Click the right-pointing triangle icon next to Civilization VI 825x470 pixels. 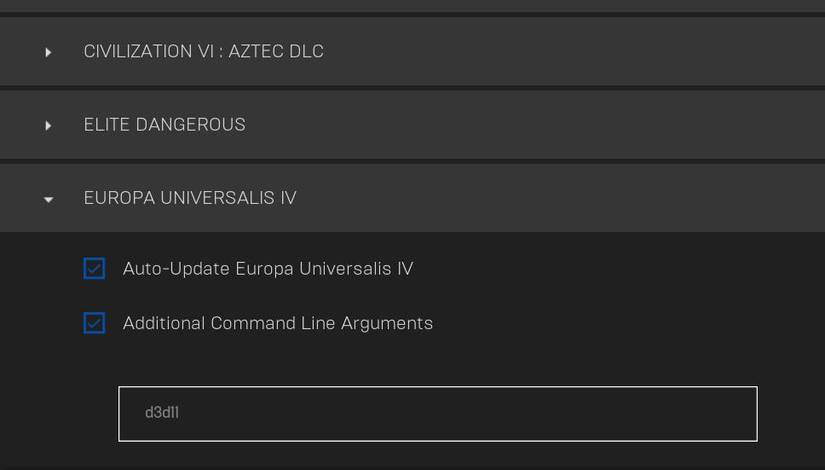click(x=48, y=52)
